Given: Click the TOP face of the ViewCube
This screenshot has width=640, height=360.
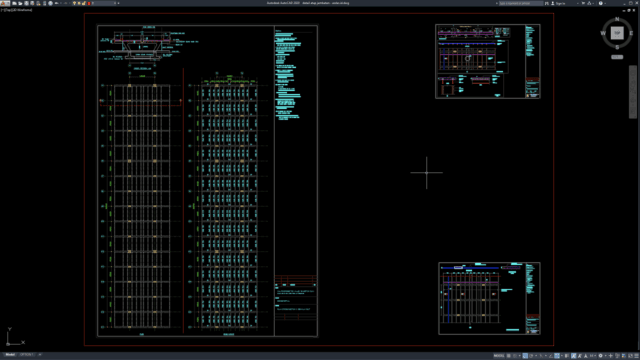Looking at the screenshot, I should (617, 33).
